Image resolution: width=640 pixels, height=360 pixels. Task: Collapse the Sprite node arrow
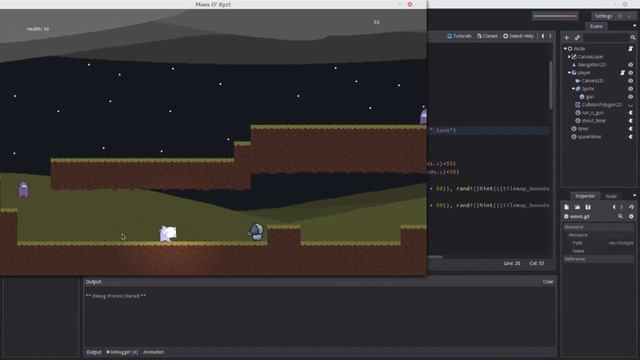click(x=573, y=89)
